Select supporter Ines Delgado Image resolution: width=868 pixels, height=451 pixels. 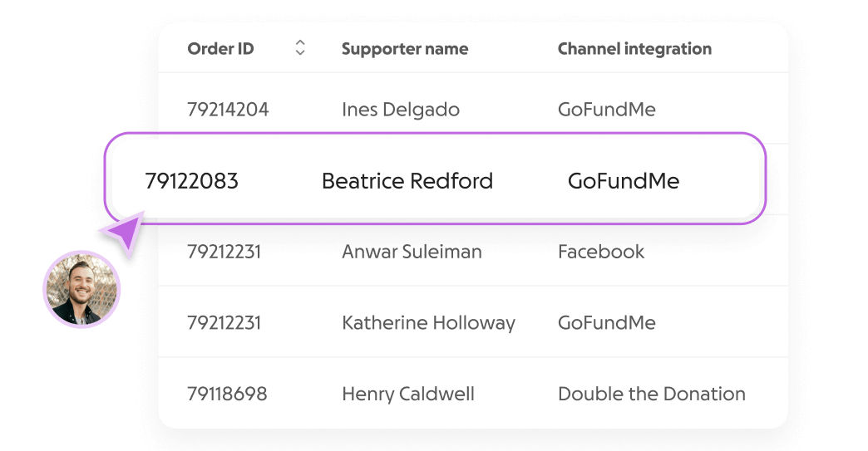click(401, 109)
